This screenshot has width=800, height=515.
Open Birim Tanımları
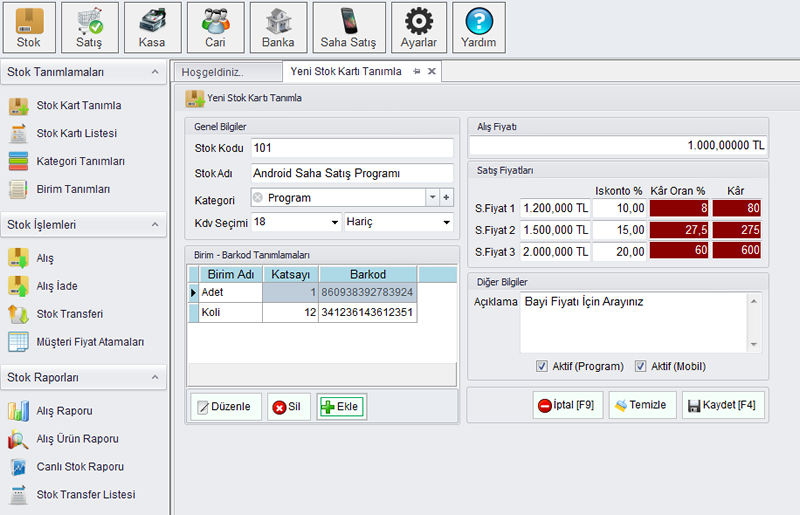tap(59, 189)
